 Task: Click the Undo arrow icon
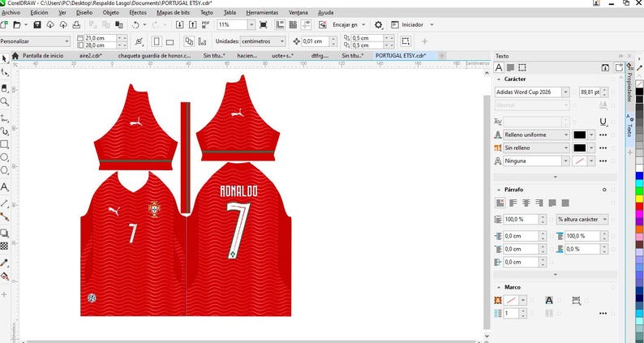click(x=135, y=24)
